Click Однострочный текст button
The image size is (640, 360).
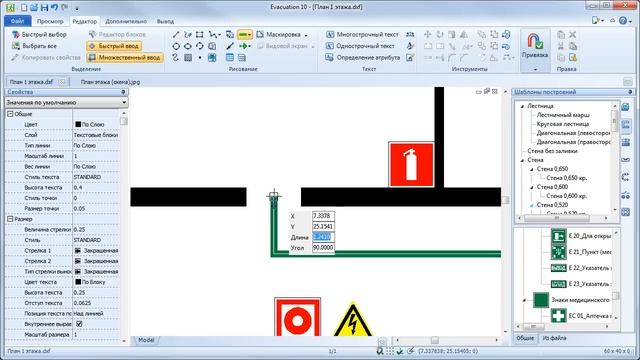(360, 46)
